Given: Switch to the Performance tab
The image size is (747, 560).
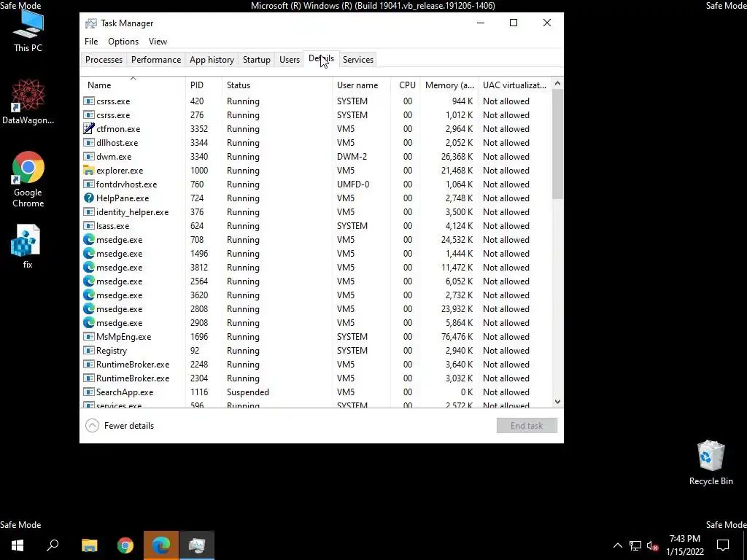Looking at the screenshot, I should coord(156,60).
